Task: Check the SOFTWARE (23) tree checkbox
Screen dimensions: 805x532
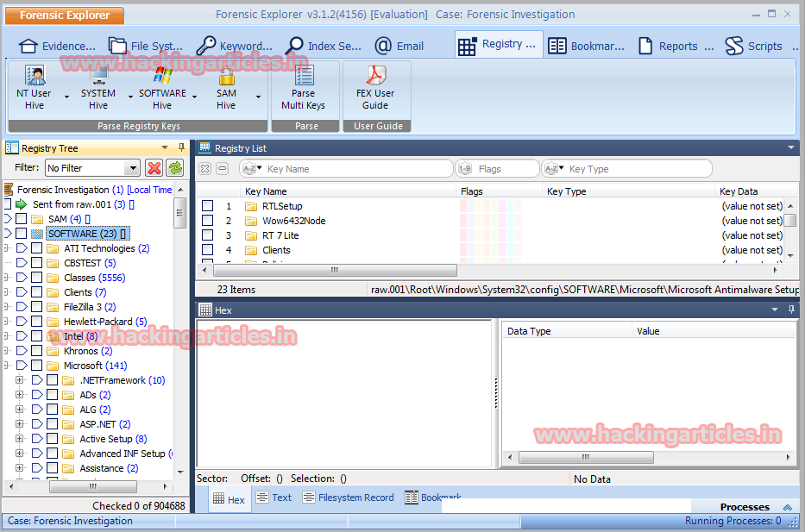Action: 21,234
